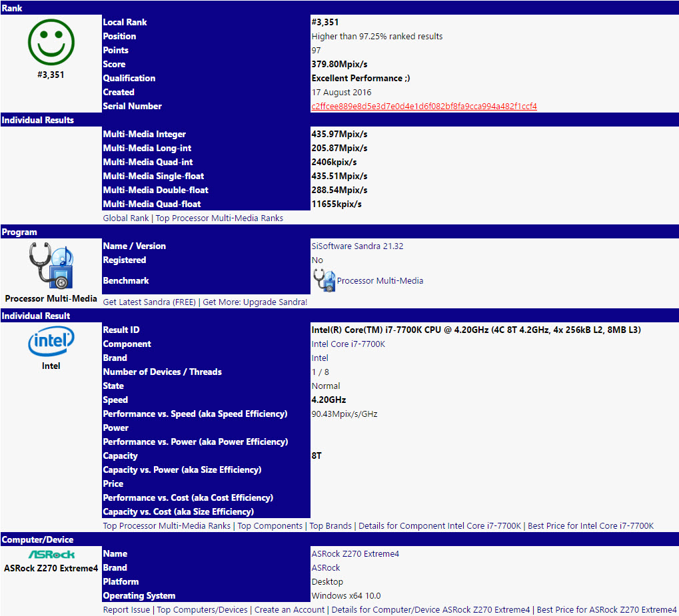679x616 pixels.
Task: Select the Multi-Media Double-float value 288.54Mpix/s
Action: click(339, 190)
